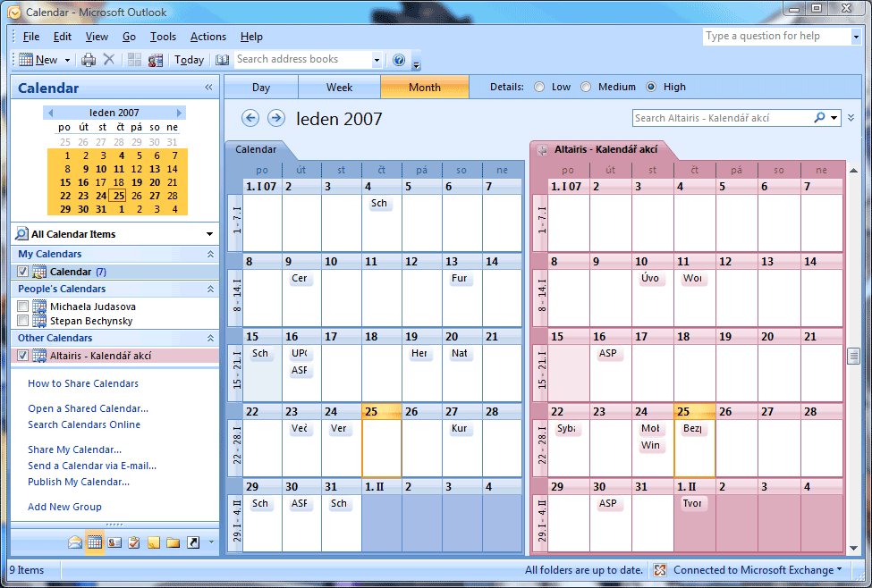Click Search Calendars Online link
The width and height of the screenshot is (872, 588).
pos(84,424)
